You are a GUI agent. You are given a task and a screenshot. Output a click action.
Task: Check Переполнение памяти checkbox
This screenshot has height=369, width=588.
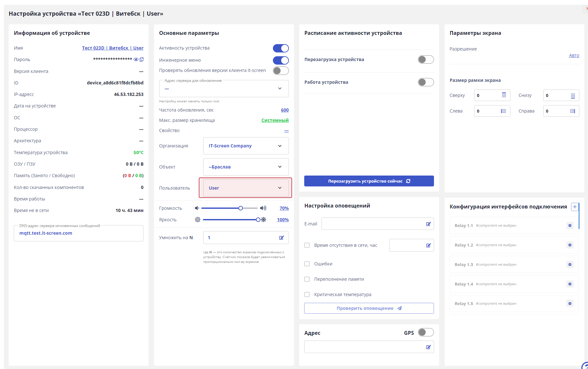click(x=307, y=279)
